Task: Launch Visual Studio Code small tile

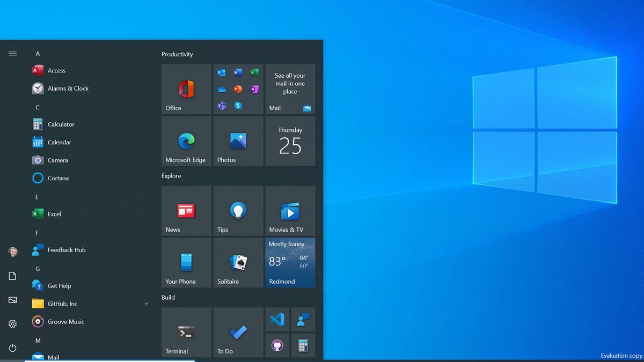Action: (277, 320)
